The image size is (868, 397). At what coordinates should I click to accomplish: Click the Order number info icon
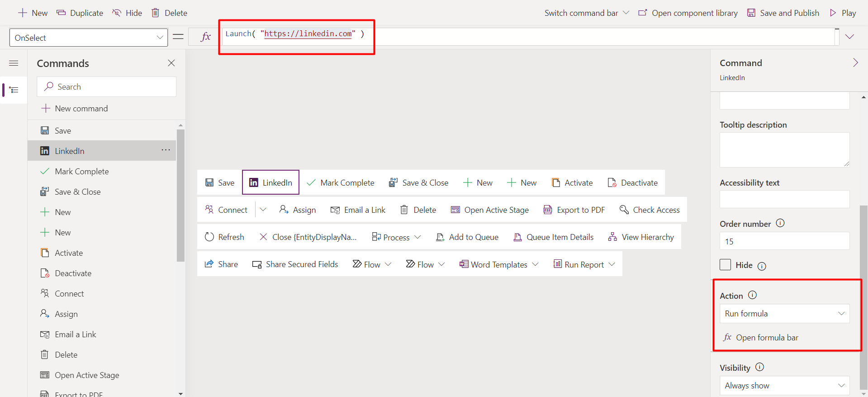780,223
